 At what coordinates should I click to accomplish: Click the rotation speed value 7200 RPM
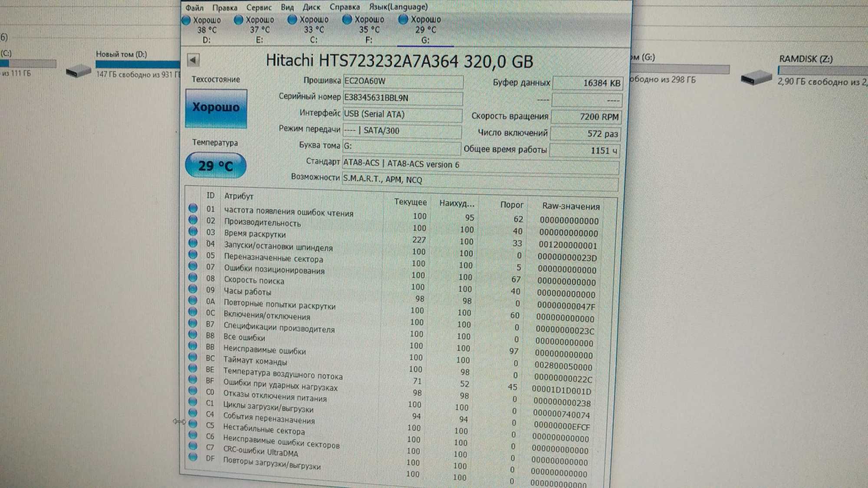[x=587, y=117]
